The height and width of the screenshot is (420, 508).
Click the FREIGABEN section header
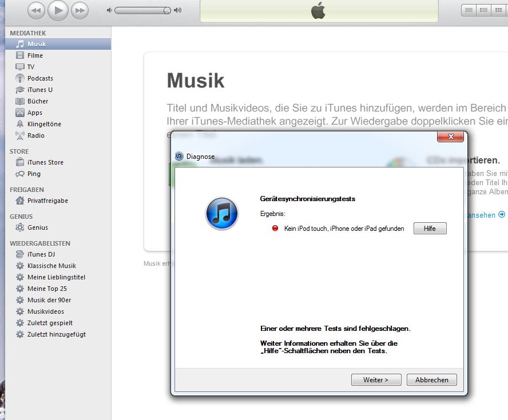coord(27,190)
